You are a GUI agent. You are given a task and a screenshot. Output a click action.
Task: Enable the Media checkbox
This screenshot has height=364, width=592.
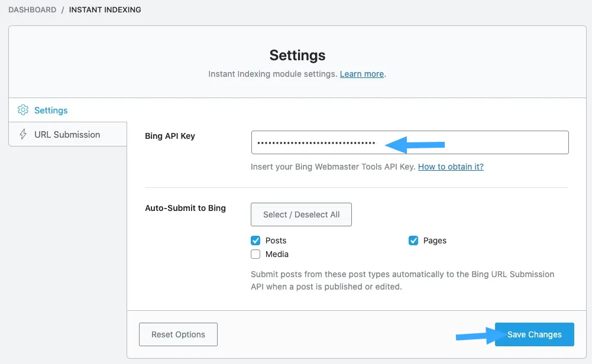click(x=255, y=254)
